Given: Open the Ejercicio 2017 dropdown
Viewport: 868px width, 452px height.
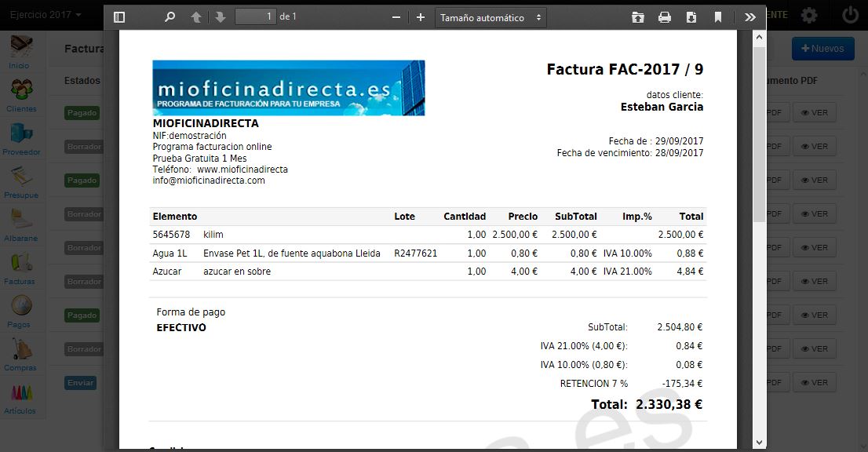Looking at the screenshot, I should coord(46,15).
